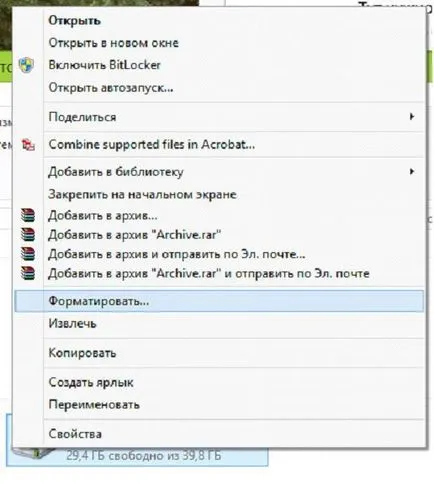The image size is (434, 501).
Task: Click WinRAR icon beside 'Добавить в архив "Archive.rar"'
Action: click(x=28, y=235)
